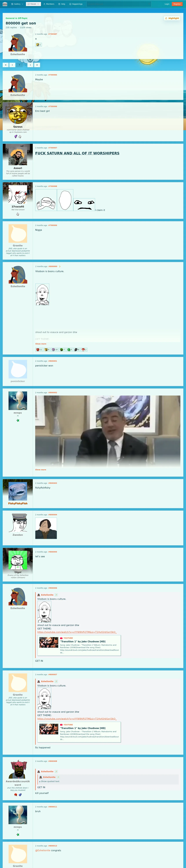Open the Gallery dropdown menu
186x868 pixels.
(x=17, y=4)
